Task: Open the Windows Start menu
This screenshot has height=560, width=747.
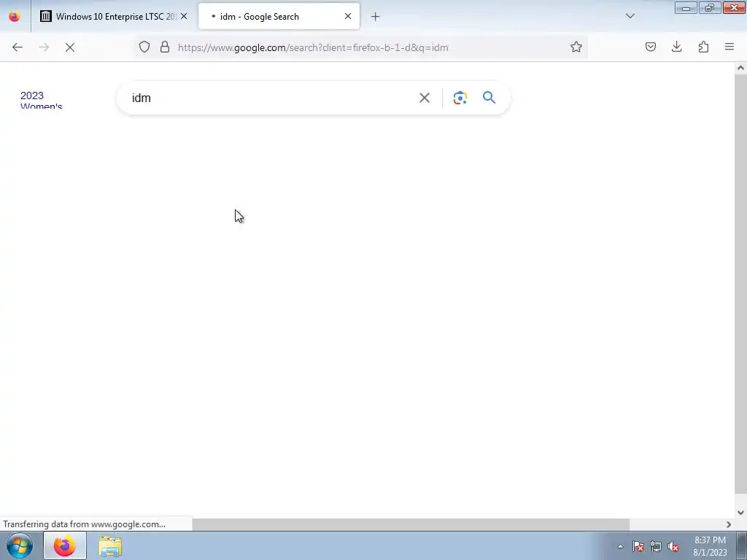Action: 20,545
